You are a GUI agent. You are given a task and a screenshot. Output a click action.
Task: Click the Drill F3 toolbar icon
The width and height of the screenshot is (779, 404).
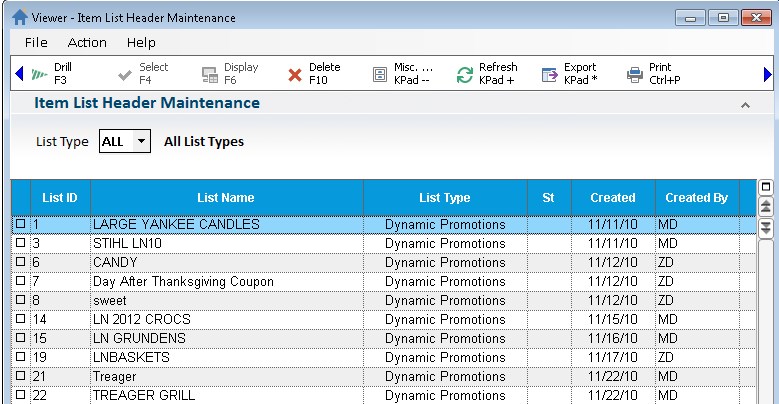pyautogui.click(x=39, y=74)
